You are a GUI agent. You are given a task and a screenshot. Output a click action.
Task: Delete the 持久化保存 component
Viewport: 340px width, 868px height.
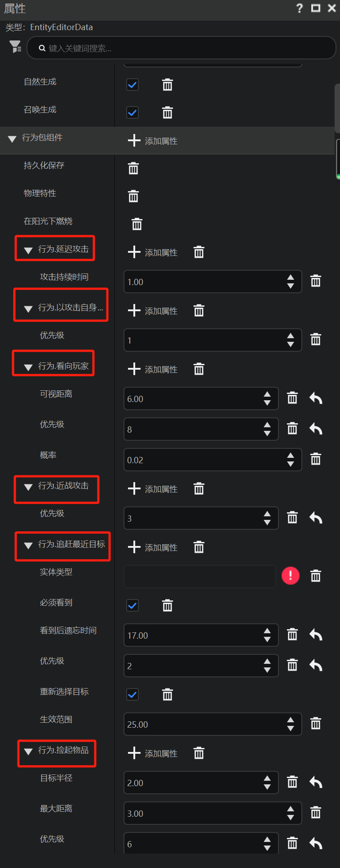(x=133, y=168)
